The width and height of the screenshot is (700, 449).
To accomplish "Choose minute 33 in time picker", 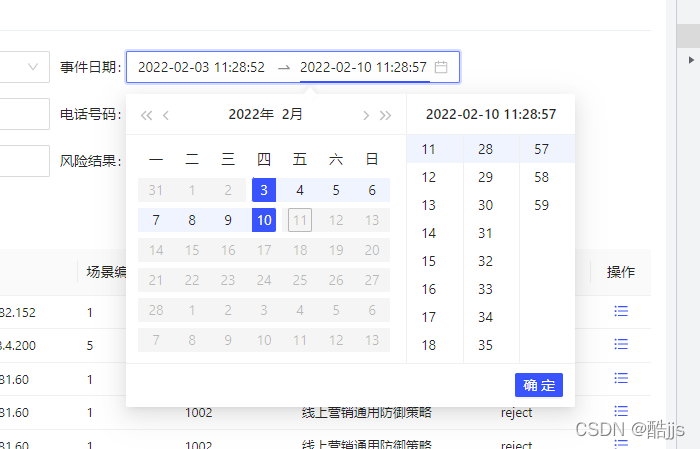I will tap(491, 289).
